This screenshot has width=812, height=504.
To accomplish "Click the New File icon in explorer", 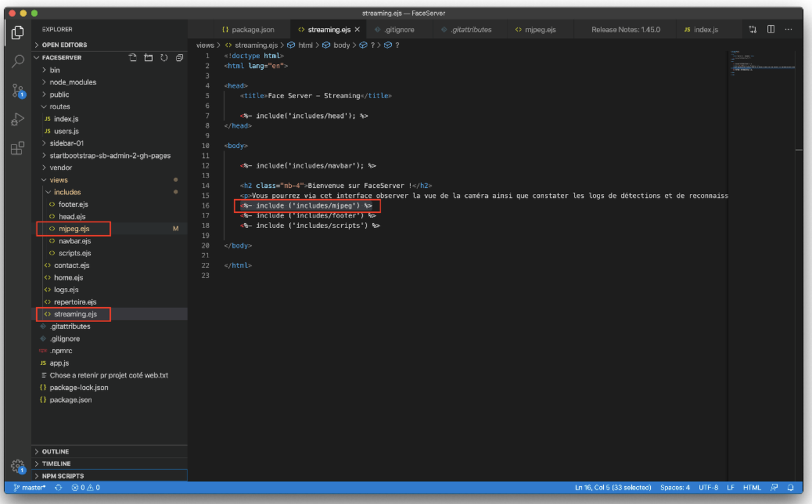I will [x=133, y=58].
